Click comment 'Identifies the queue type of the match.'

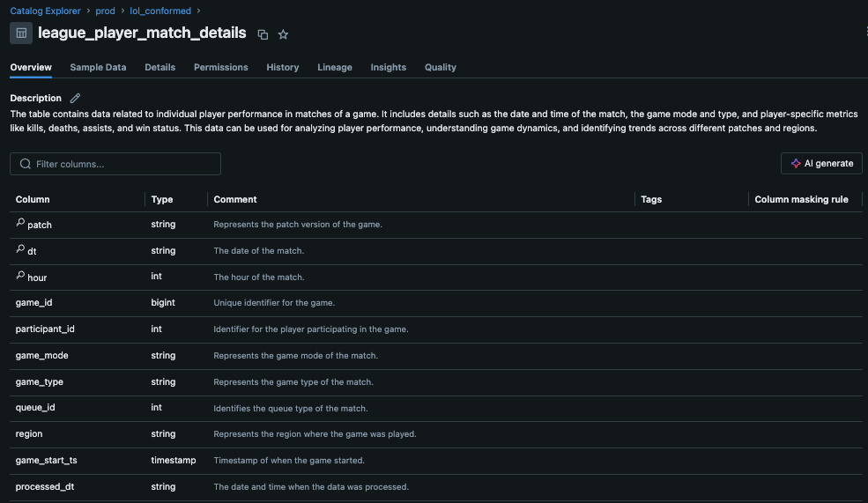pyautogui.click(x=291, y=409)
